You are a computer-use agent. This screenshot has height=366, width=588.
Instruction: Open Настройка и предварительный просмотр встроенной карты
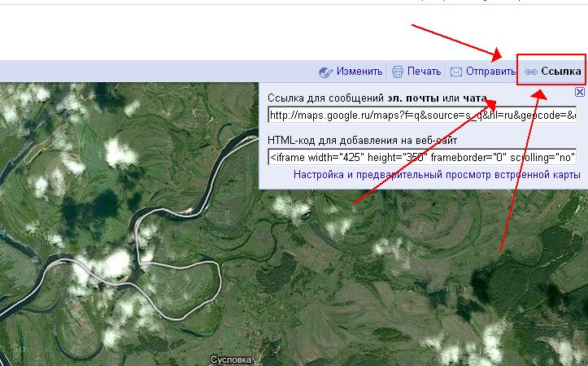[437, 175]
